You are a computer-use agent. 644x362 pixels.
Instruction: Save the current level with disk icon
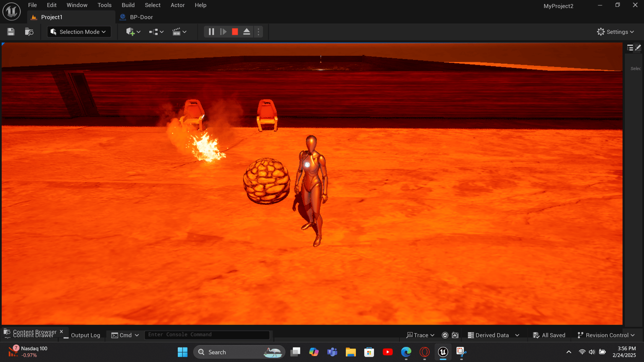[11, 32]
